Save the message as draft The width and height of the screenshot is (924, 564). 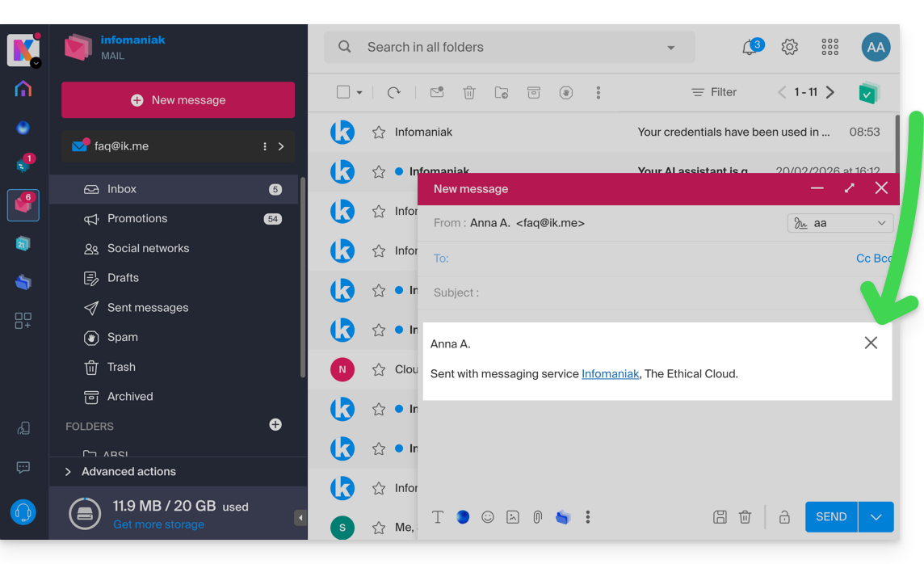pos(720,517)
